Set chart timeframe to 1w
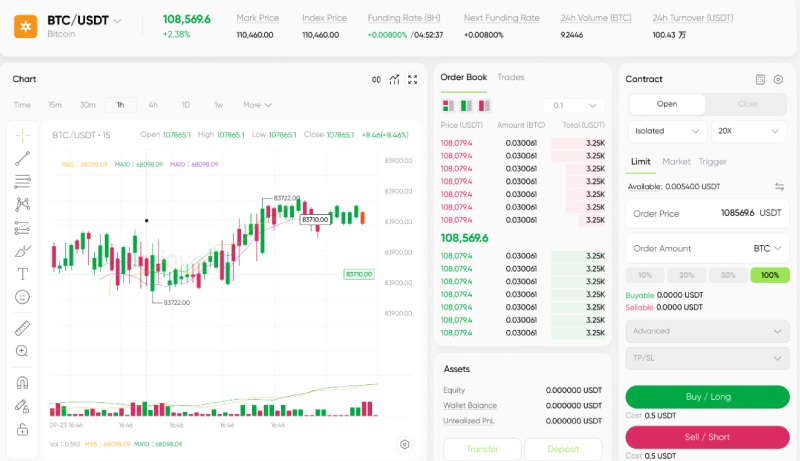The height and width of the screenshot is (461, 800). click(218, 105)
